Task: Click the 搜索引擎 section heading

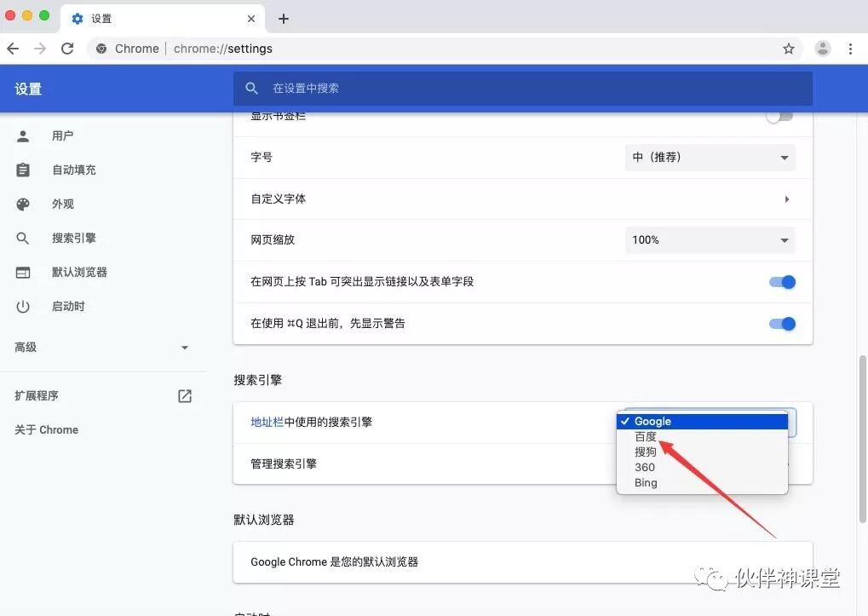Action: (258, 380)
